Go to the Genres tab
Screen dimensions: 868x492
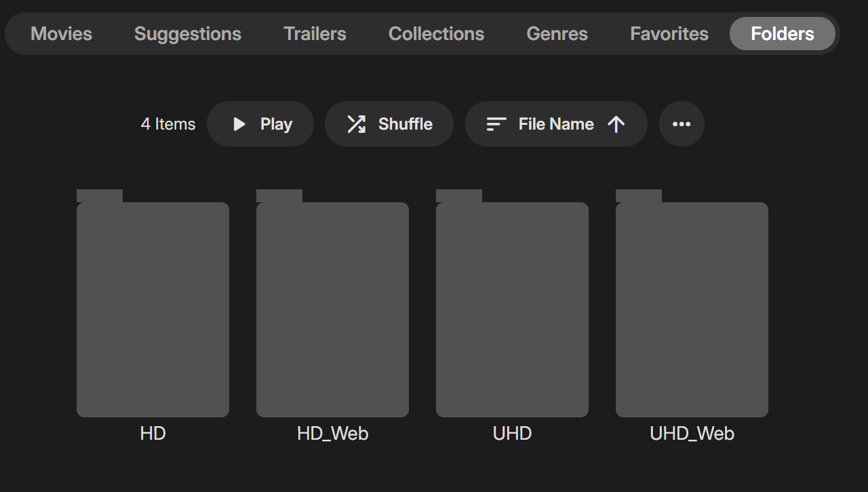tap(557, 34)
